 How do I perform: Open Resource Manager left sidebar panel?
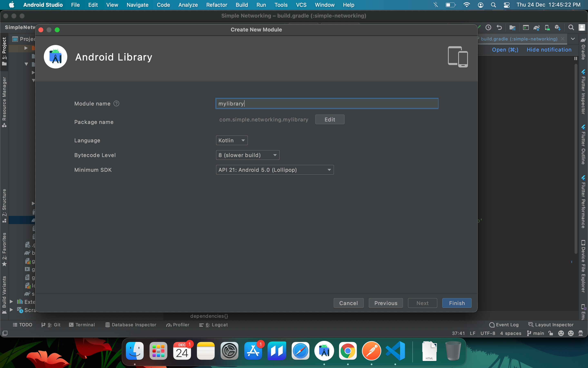(4, 102)
